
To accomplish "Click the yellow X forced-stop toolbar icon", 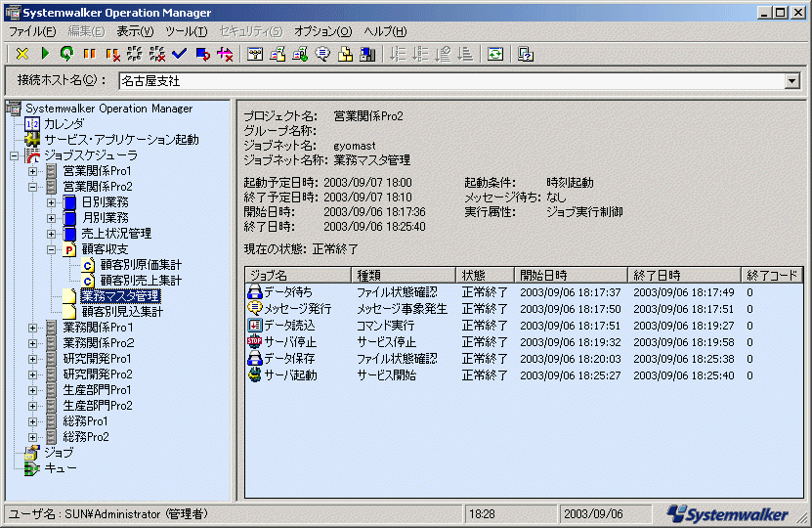I will (x=21, y=54).
